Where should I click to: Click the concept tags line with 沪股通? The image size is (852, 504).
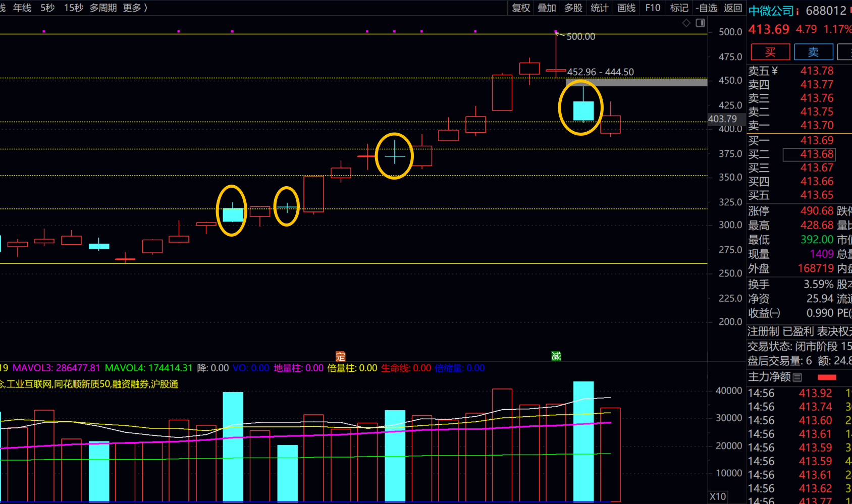(89, 384)
